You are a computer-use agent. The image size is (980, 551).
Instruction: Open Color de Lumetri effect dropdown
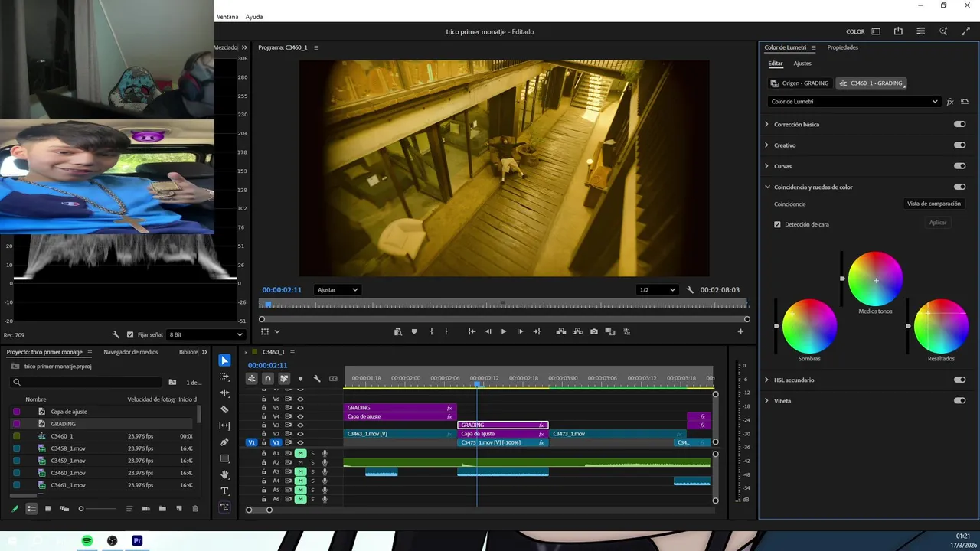pyautogui.click(x=854, y=101)
